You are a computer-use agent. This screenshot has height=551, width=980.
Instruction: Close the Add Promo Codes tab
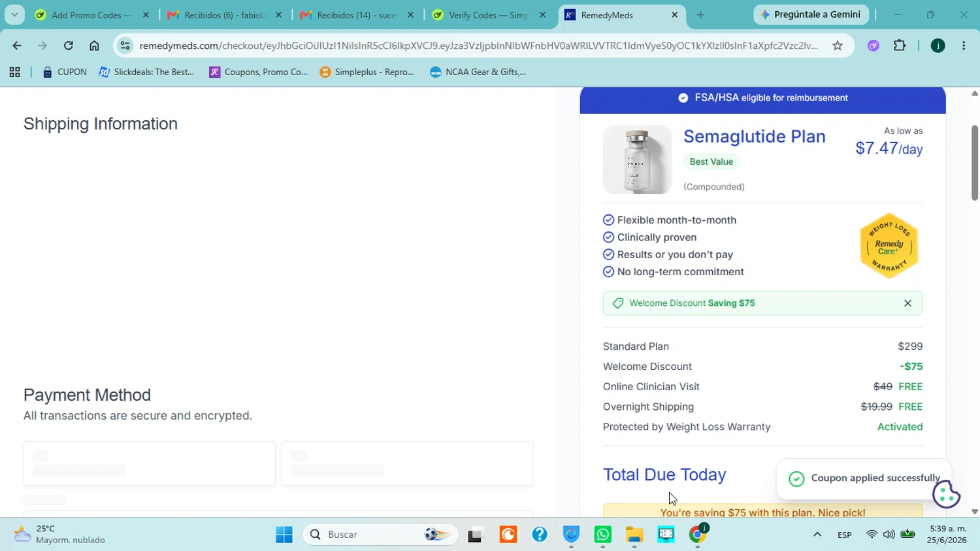146,14
